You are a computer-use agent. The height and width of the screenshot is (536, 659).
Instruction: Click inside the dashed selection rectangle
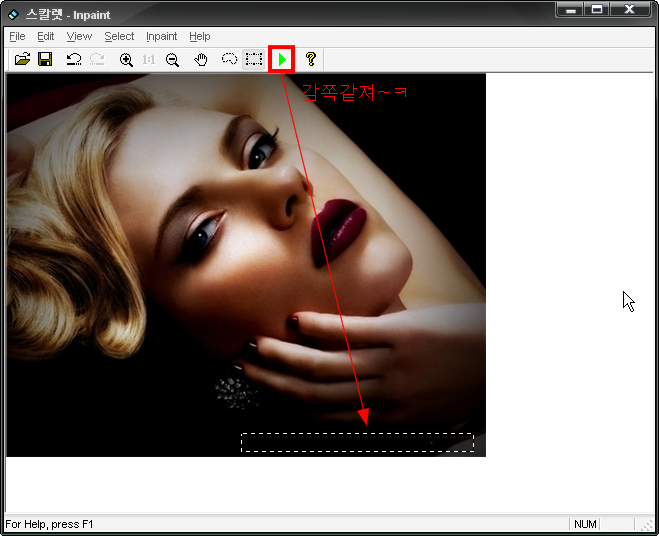[357, 442]
